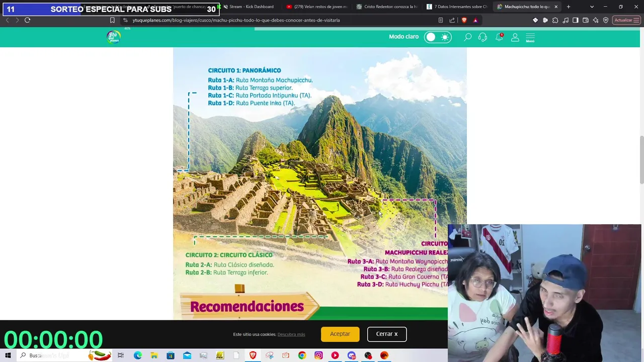
Task: Open the user profile icon
Action: pos(515,37)
